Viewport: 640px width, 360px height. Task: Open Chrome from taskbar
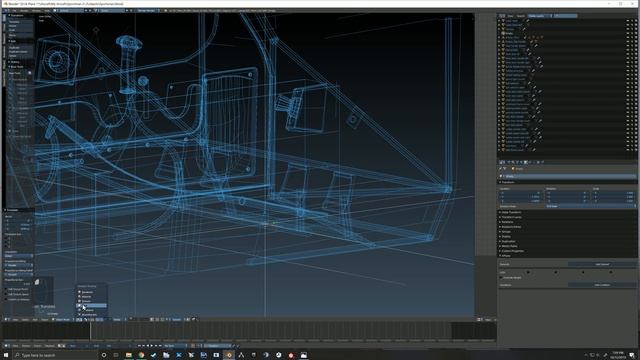141,355
